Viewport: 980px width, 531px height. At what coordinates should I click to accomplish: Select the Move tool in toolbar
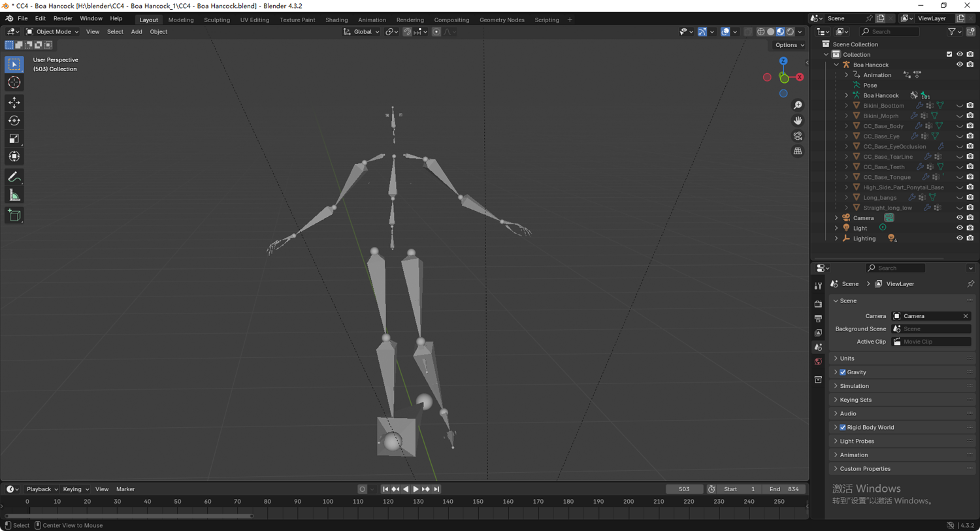(x=14, y=103)
